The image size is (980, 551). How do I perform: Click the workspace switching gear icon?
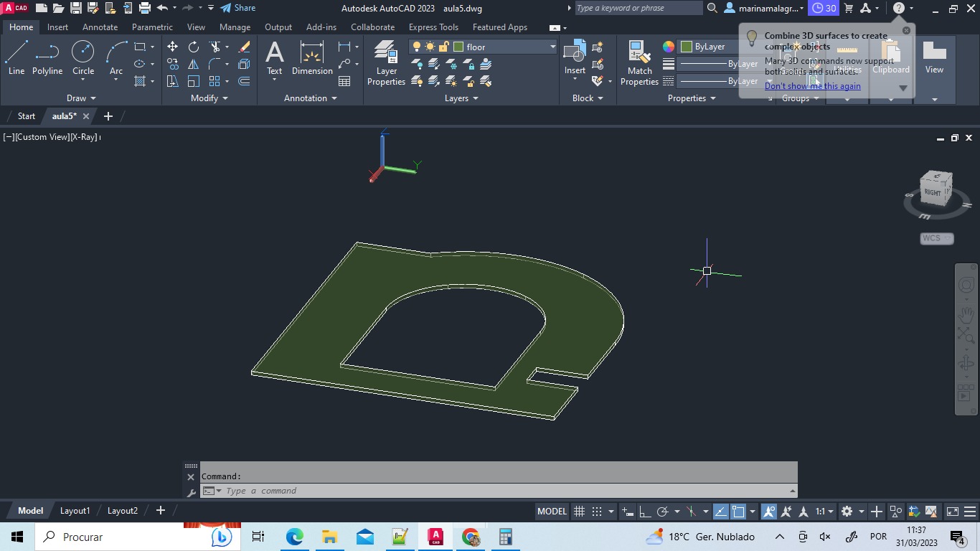[x=847, y=512]
